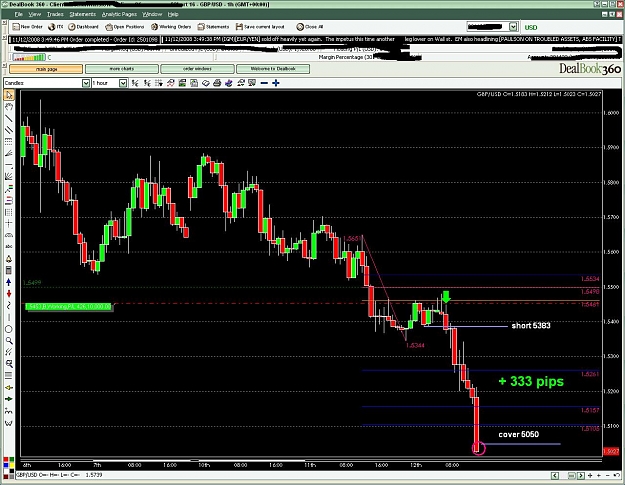Click the chart scroll right button

pyautogui.click(x=581, y=475)
